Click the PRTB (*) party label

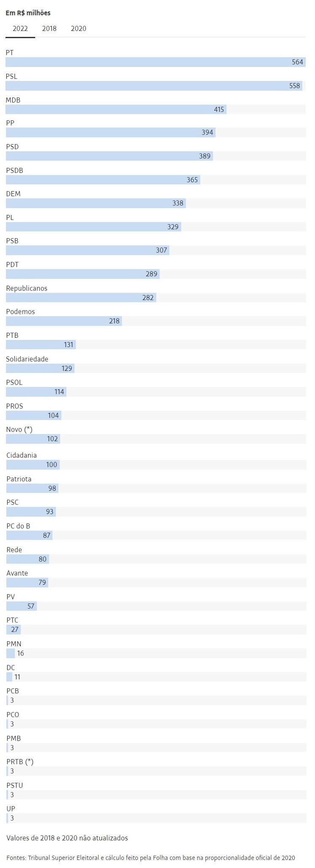click(x=20, y=762)
